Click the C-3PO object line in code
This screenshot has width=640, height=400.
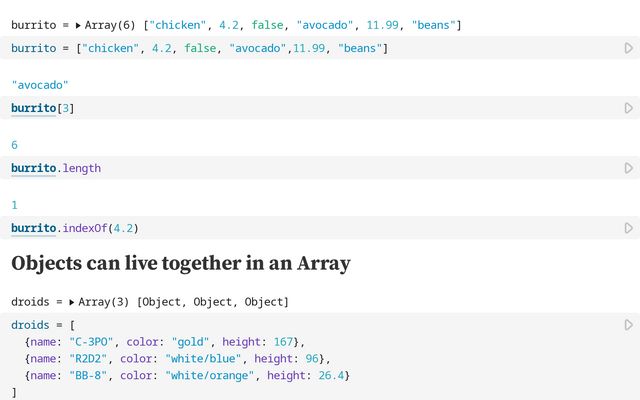point(165,342)
